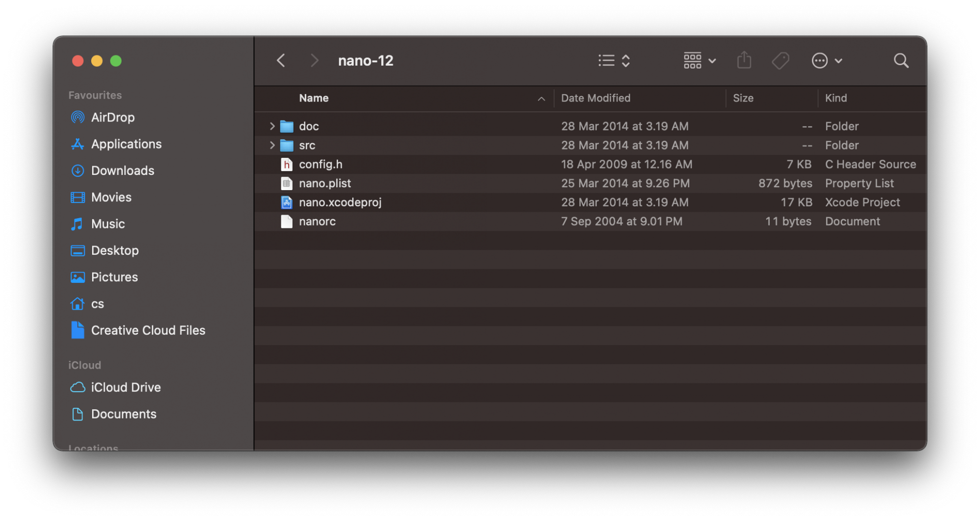Click the 7 Sep 2004 date cell
The image size is (980, 521).
click(621, 222)
